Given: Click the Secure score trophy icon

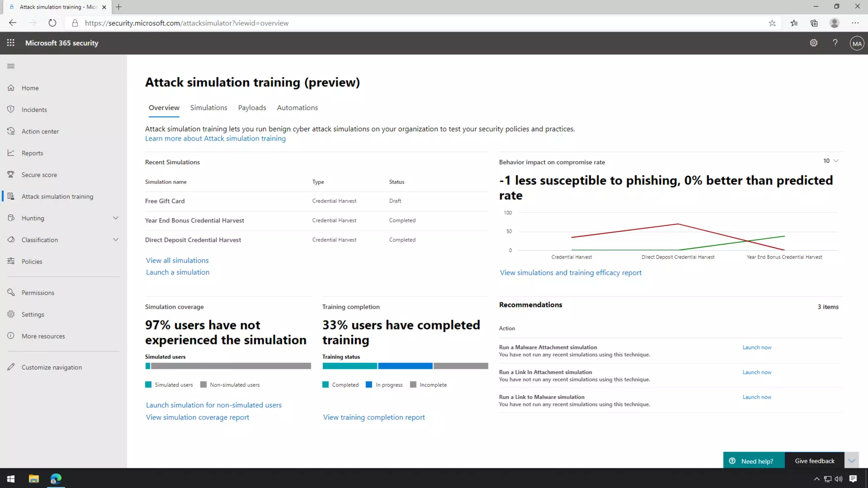Looking at the screenshot, I should (11, 175).
